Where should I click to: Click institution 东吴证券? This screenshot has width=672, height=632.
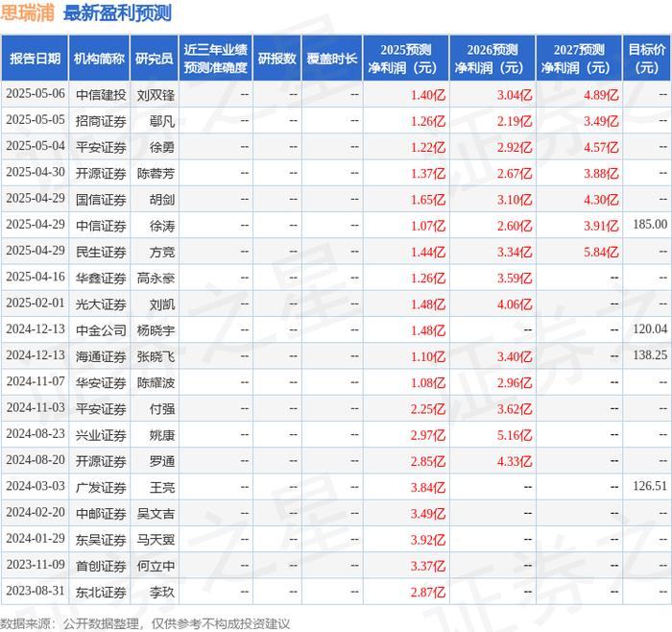pyautogui.click(x=101, y=540)
